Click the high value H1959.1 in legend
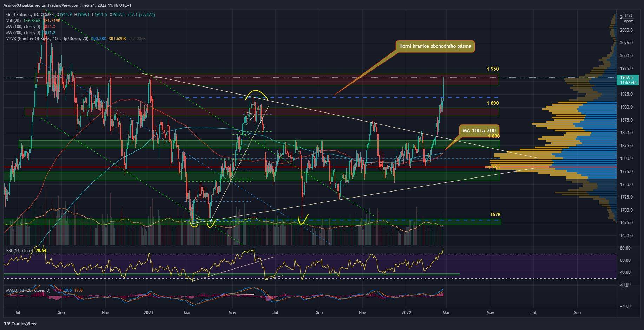The width and height of the screenshot is (644, 330). point(82,15)
